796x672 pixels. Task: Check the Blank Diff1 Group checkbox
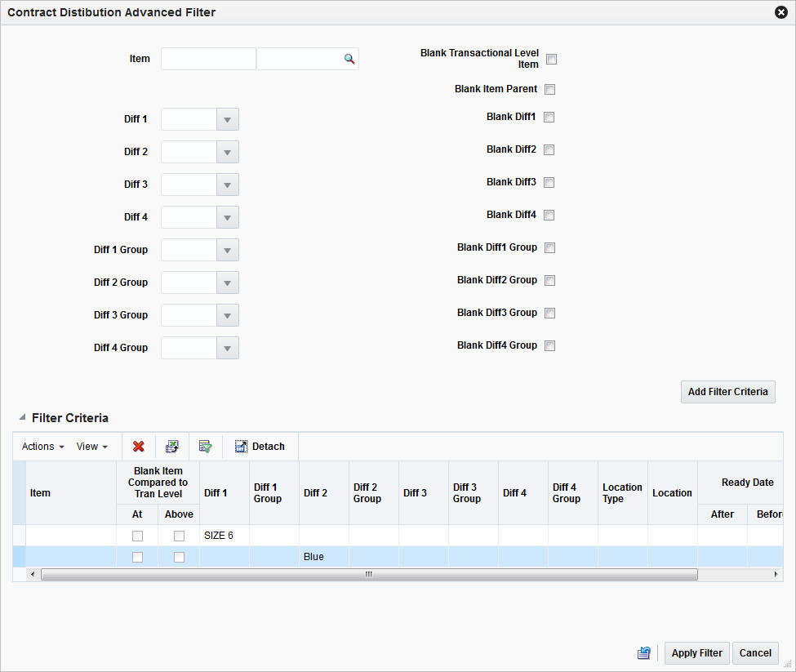[x=550, y=247]
